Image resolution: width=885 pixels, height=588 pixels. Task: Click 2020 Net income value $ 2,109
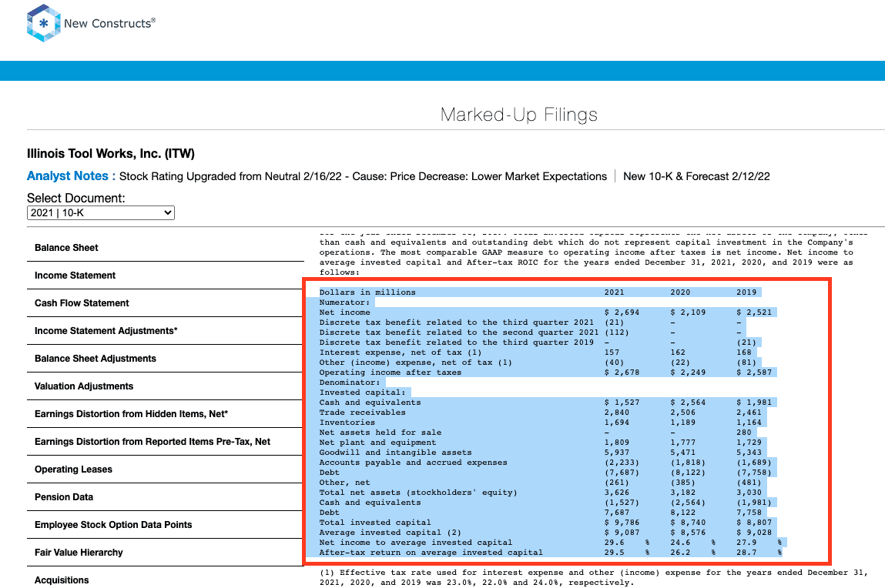coord(688,312)
